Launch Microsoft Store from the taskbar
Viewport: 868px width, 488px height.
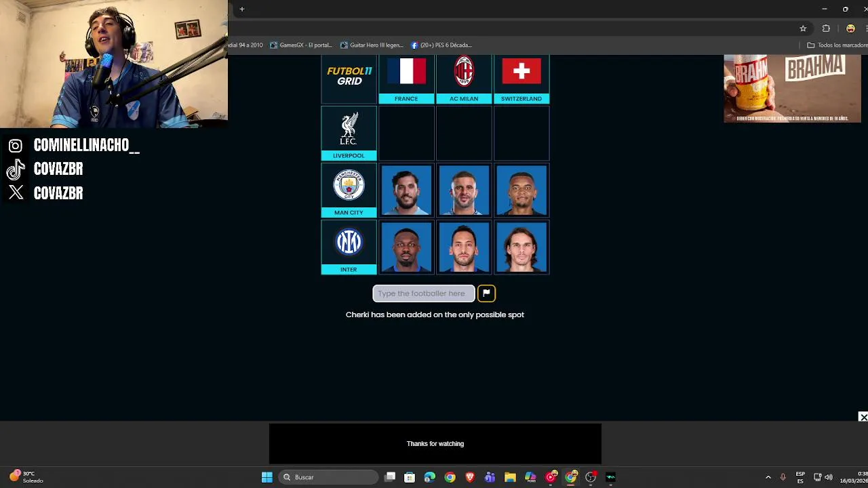pos(410,477)
